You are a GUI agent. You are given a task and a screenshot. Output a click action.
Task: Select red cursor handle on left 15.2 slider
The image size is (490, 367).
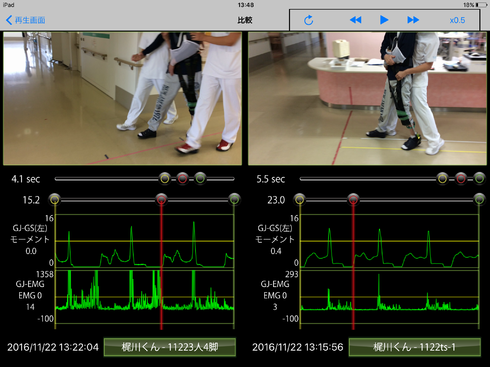click(161, 200)
